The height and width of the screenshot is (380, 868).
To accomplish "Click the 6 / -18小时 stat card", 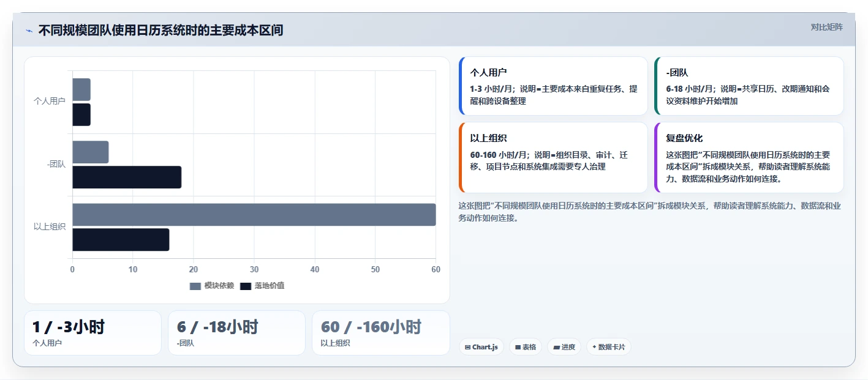I will click(x=236, y=333).
